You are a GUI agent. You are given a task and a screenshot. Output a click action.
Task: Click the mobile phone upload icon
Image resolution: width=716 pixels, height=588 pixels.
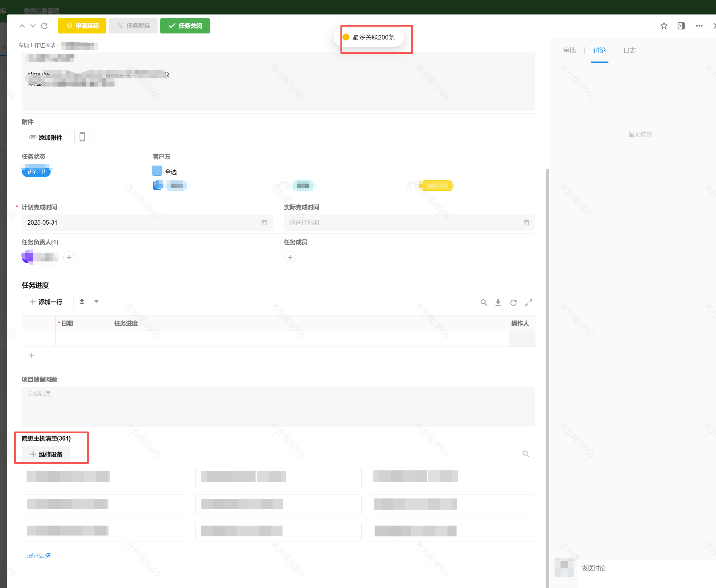click(82, 137)
